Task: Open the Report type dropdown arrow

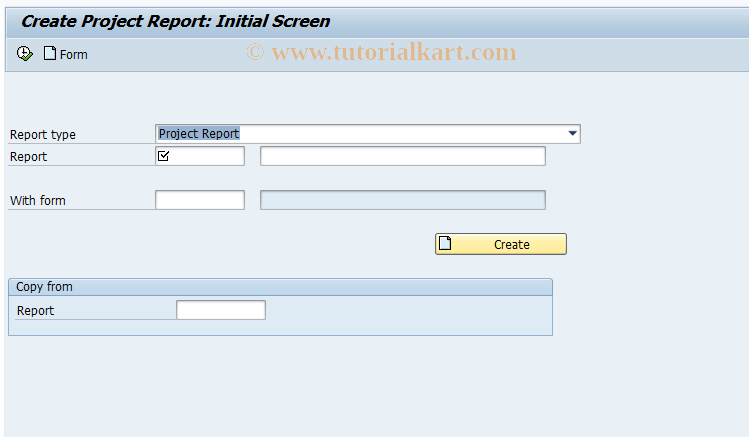Action: tap(572, 134)
